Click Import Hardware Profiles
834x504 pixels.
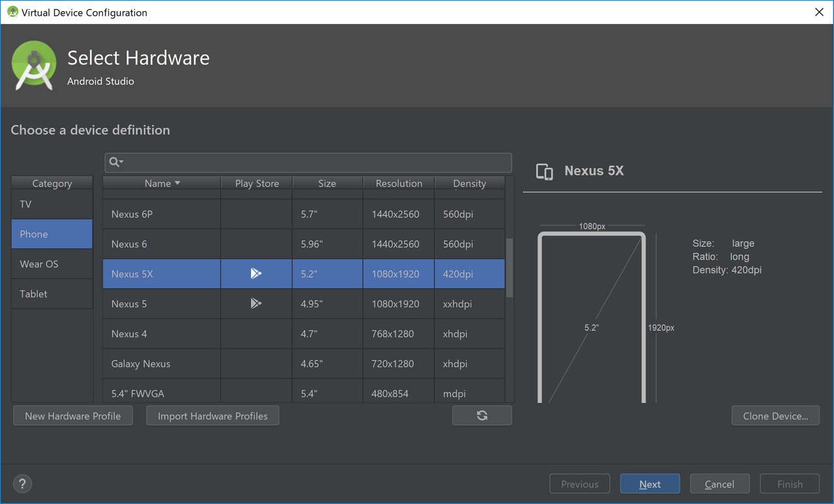click(212, 415)
